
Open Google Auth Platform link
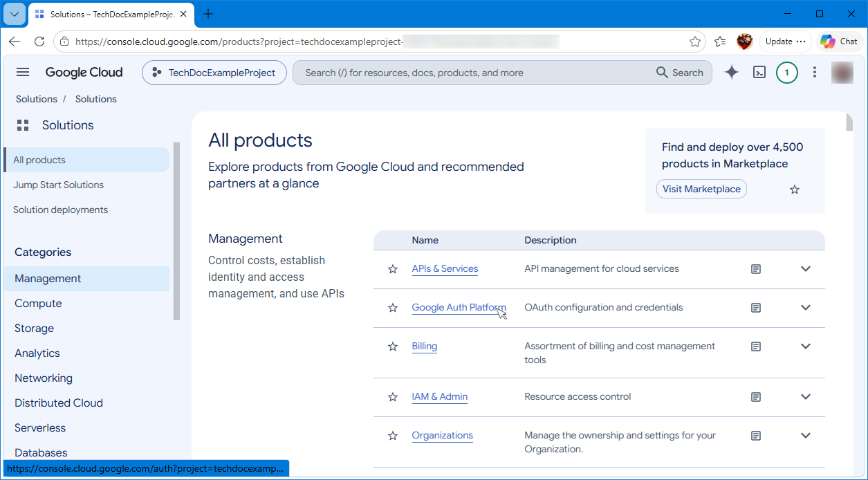(459, 308)
